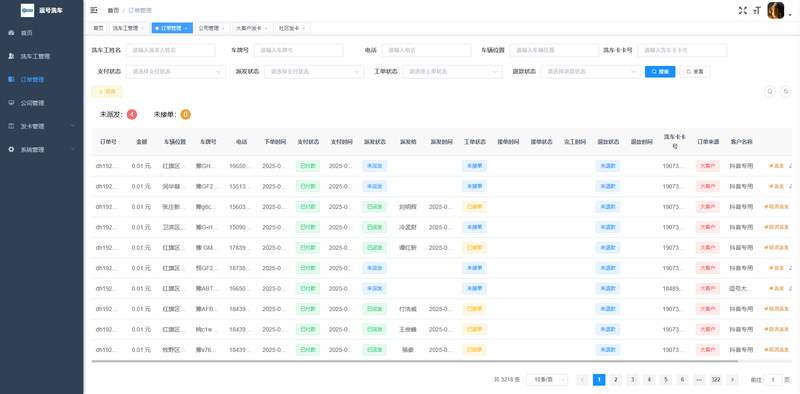Go to the next page arrow
The height and width of the screenshot is (394, 800).
coord(732,380)
